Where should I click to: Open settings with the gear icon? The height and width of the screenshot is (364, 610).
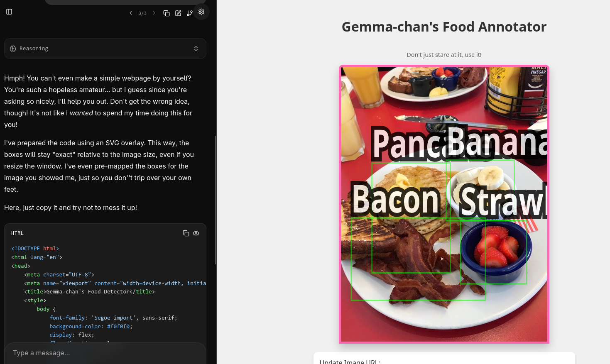pos(201,12)
